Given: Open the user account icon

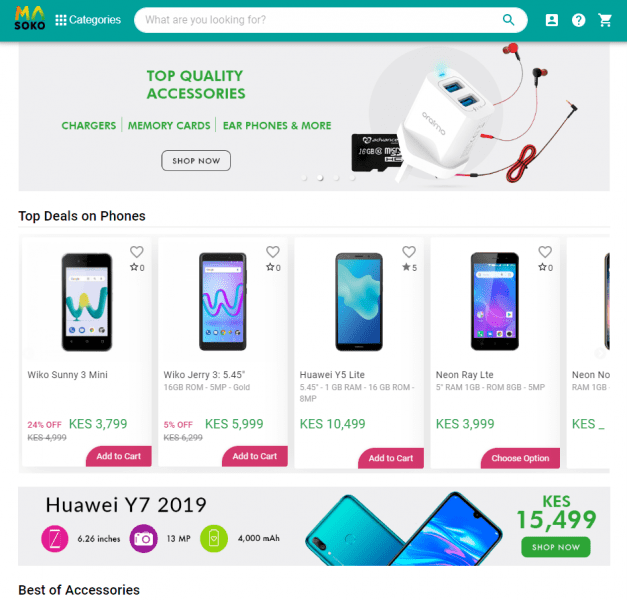Looking at the screenshot, I should [x=551, y=20].
